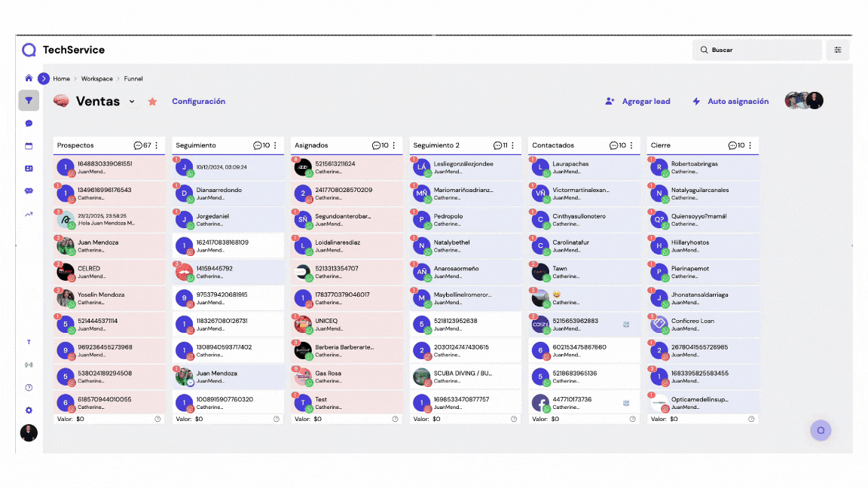Open the chat bubble icon in the sidebar
The height and width of the screenshot is (488, 868).
[x=29, y=124]
